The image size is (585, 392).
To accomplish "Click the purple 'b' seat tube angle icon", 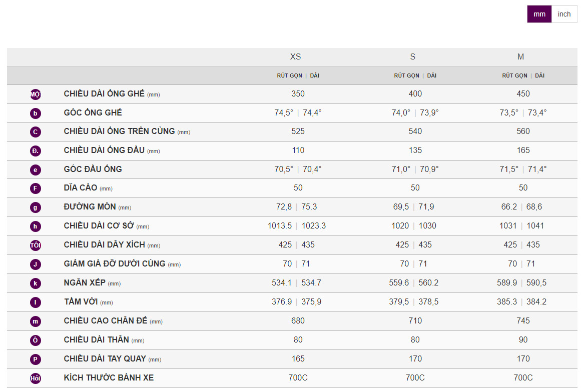I will 35,113.
